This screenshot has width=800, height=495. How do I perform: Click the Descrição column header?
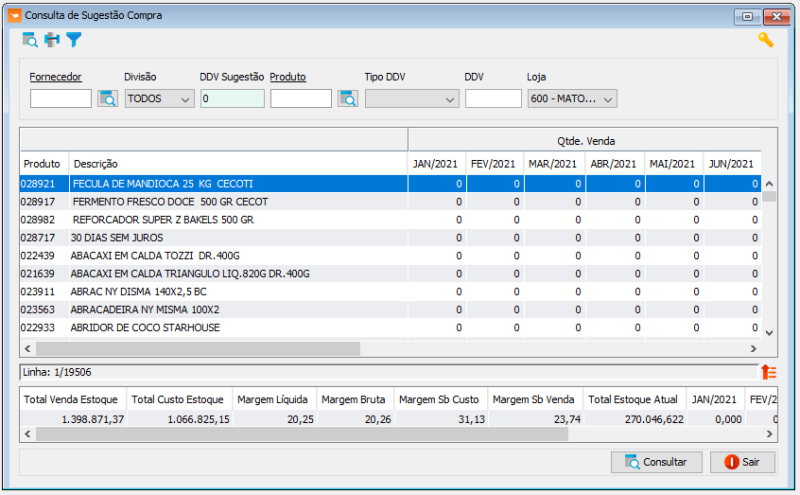(238, 164)
